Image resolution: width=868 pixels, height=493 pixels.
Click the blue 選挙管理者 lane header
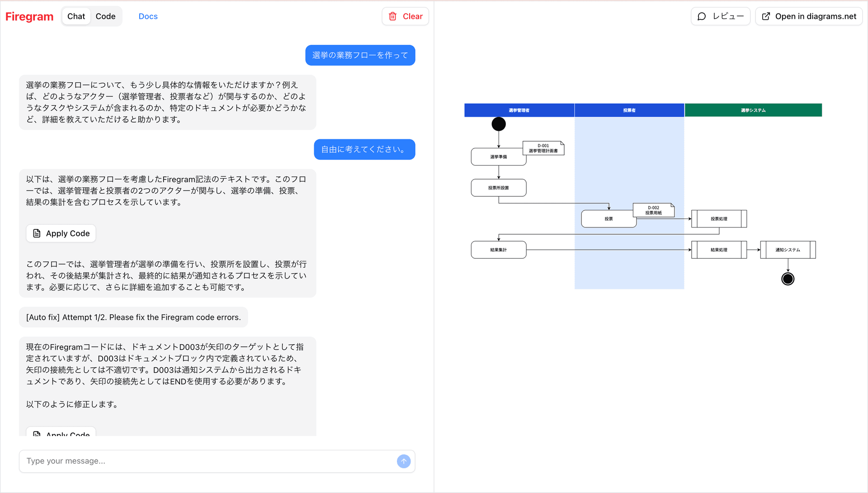tap(519, 110)
